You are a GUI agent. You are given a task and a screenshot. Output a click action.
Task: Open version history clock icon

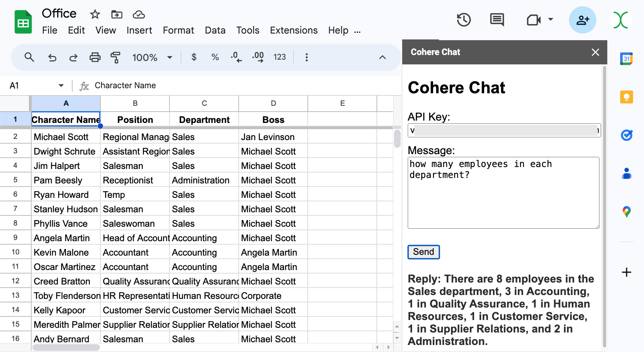pyautogui.click(x=464, y=20)
